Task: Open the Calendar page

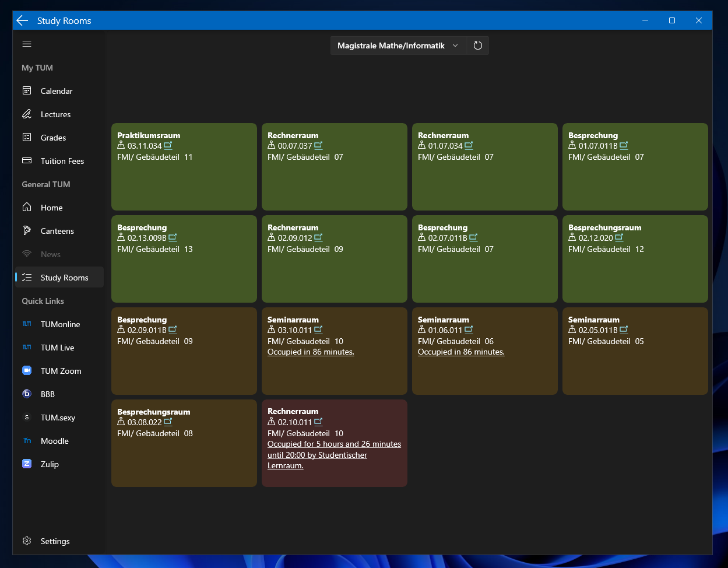Action: [x=57, y=91]
